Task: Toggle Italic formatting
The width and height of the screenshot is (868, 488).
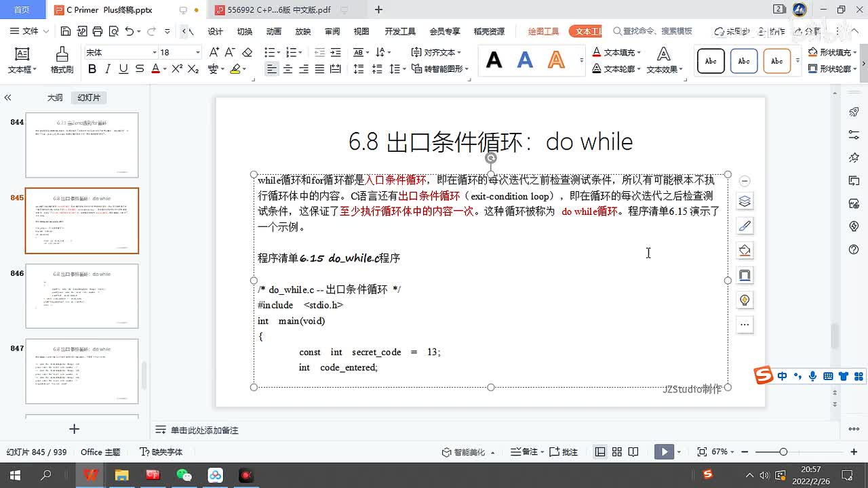Action: [108, 68]
